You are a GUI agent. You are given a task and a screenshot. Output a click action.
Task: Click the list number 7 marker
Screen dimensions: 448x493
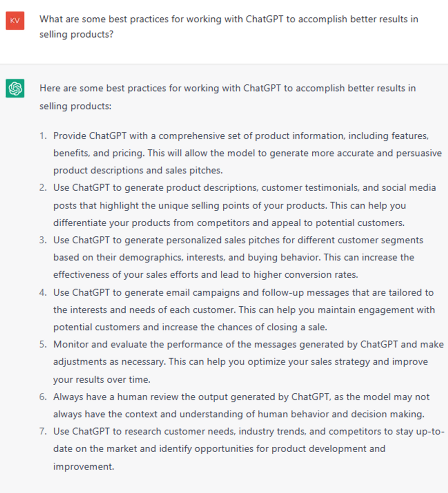coord(43,431)
